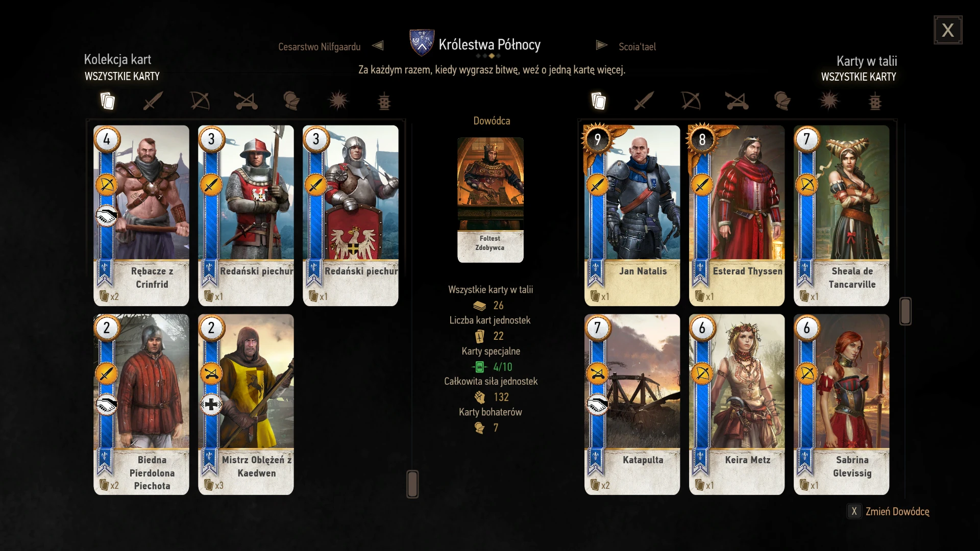Switch to previous faction with left arrow
This screenshot has width=980, height=551.
(x=378, y=45)
